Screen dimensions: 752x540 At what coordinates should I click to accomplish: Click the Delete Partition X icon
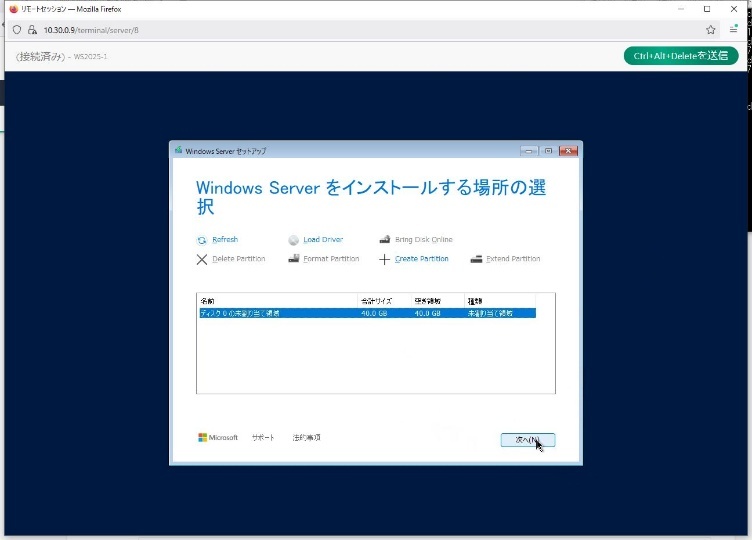[x=202, y=259]
